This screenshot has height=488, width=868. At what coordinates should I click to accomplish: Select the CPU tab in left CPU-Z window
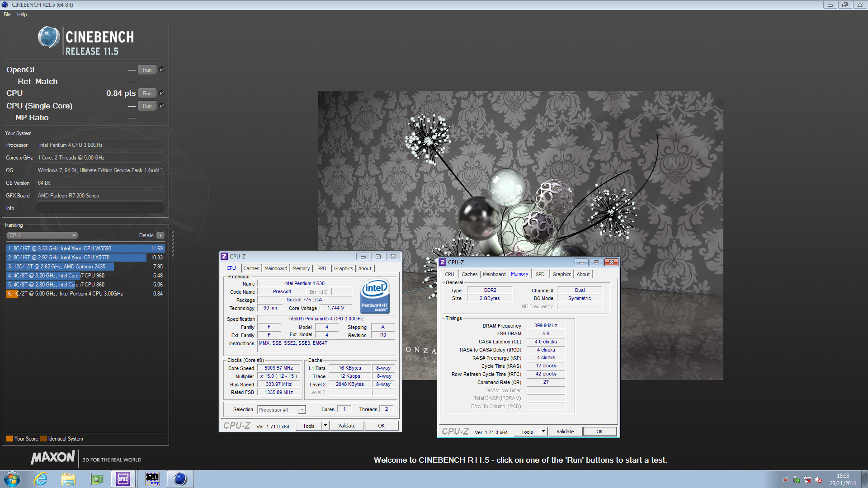click(231, 268)
